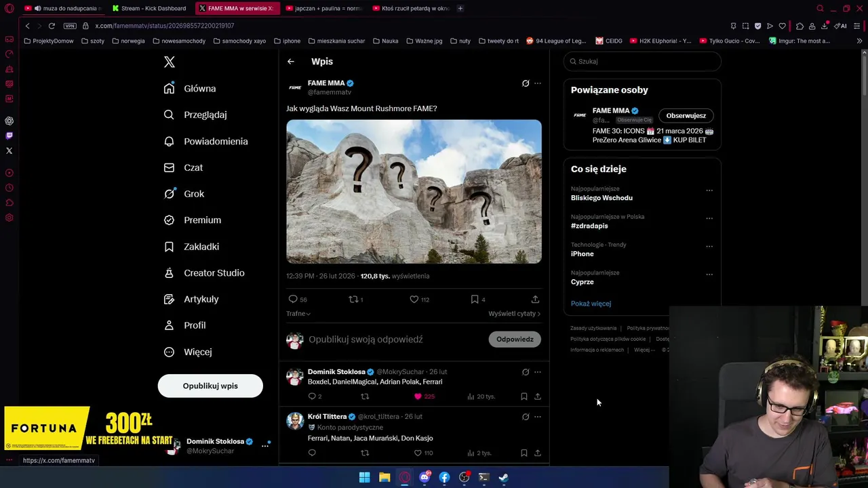Open ChatGPT in the Opera sidebar
This screenshot has width=868, height=488.
coord(9,121)
